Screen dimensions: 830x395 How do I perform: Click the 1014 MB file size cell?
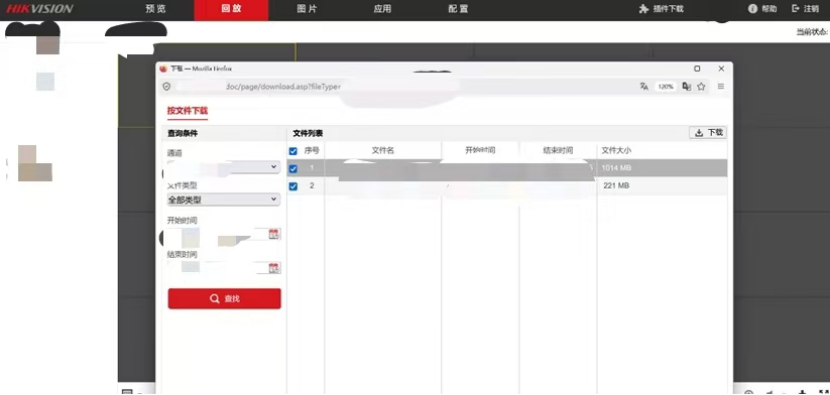coord(617,168)
